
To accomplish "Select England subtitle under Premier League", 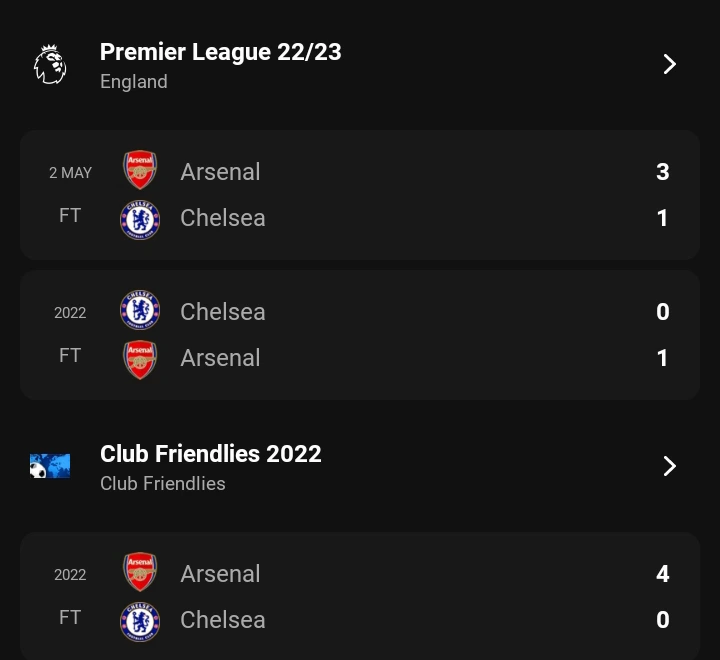I will 134,82.
